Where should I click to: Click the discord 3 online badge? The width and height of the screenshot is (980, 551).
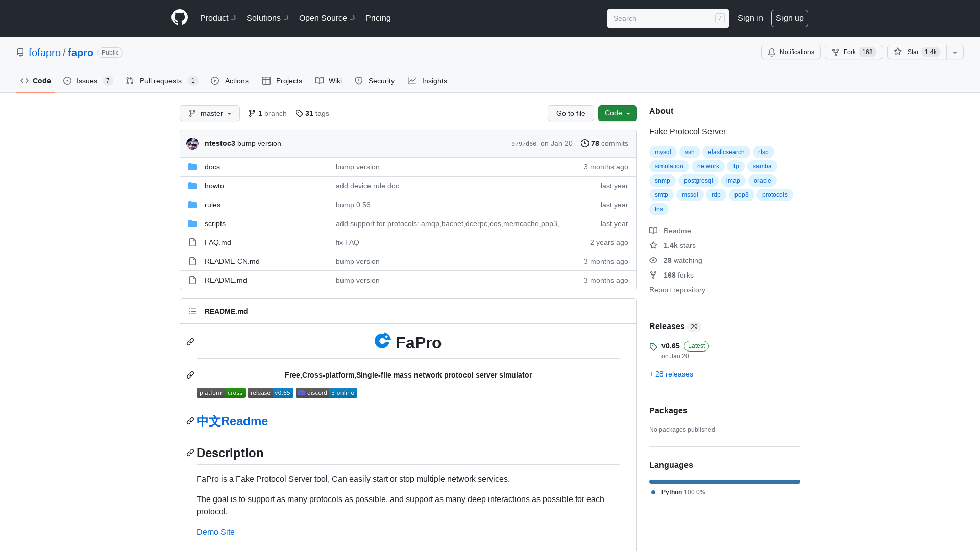click(x=326, y=393)
